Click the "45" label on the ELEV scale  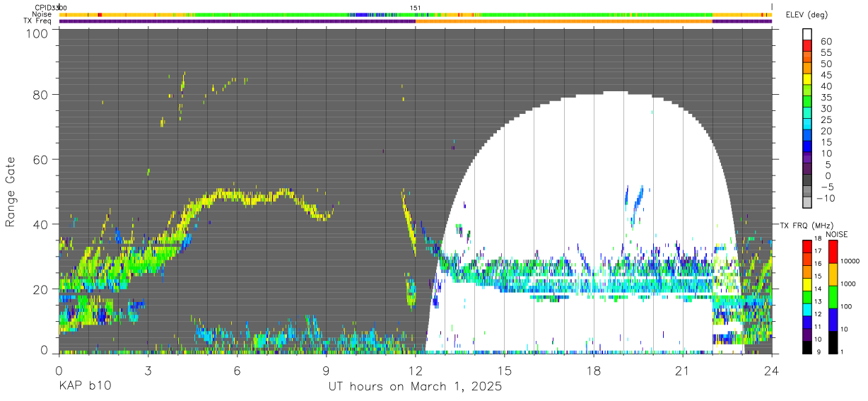pos(826,75)
